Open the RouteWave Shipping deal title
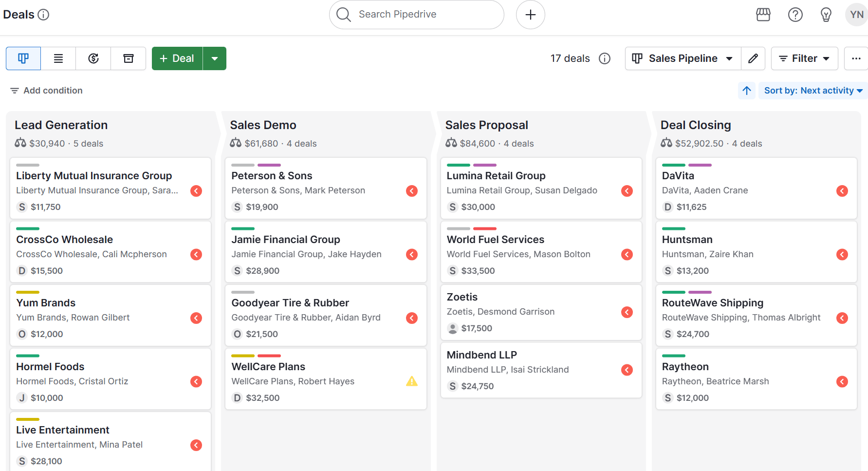This screenshot has width=868, height=471. 713,303
